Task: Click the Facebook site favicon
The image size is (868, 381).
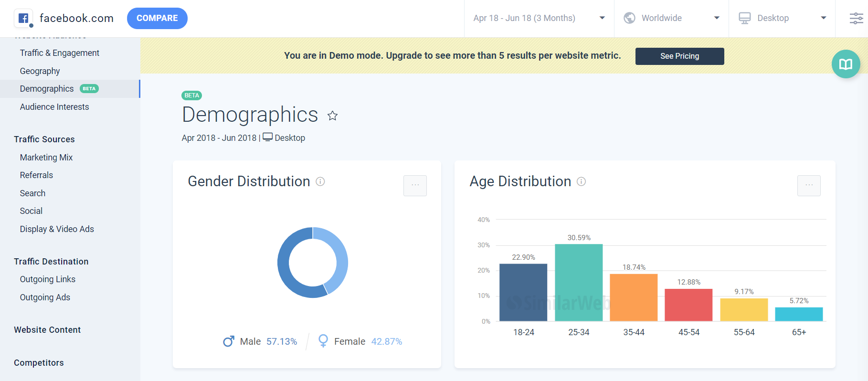Action: 23,18
